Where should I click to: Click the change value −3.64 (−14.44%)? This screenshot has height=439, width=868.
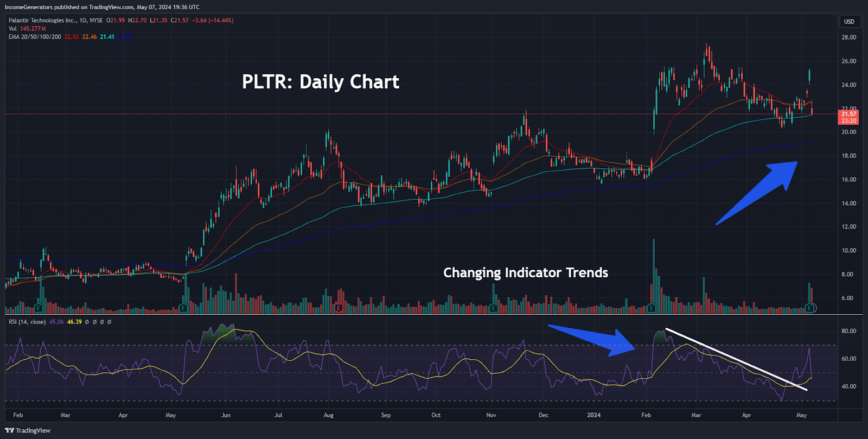coord(213,21)
